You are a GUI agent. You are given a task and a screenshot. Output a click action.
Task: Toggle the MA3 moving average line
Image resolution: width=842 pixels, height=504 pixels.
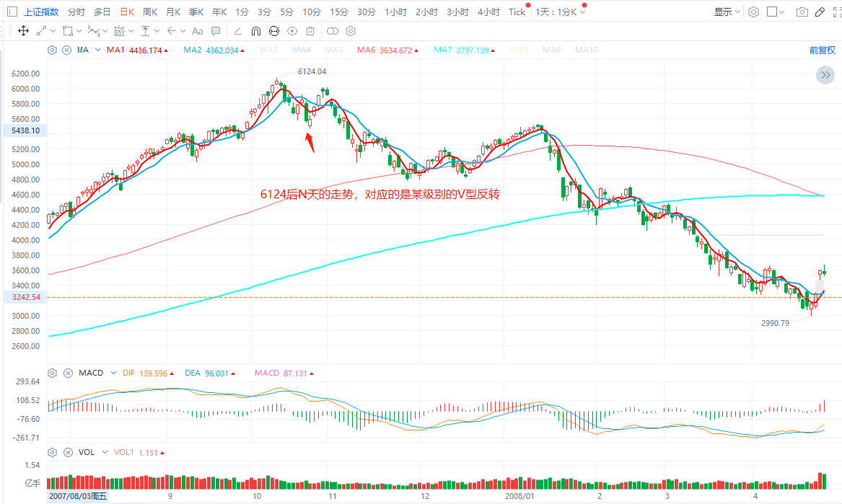click(x=268, y=50)
